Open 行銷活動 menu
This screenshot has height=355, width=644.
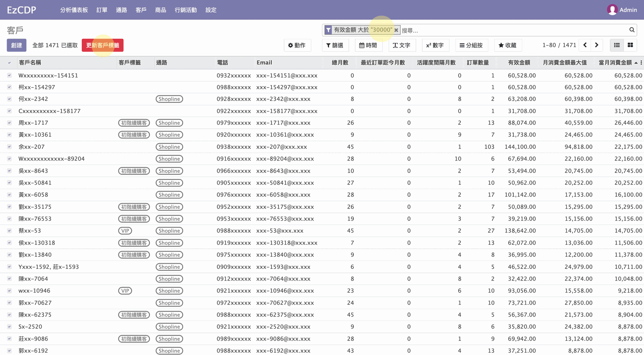[186, 10]
